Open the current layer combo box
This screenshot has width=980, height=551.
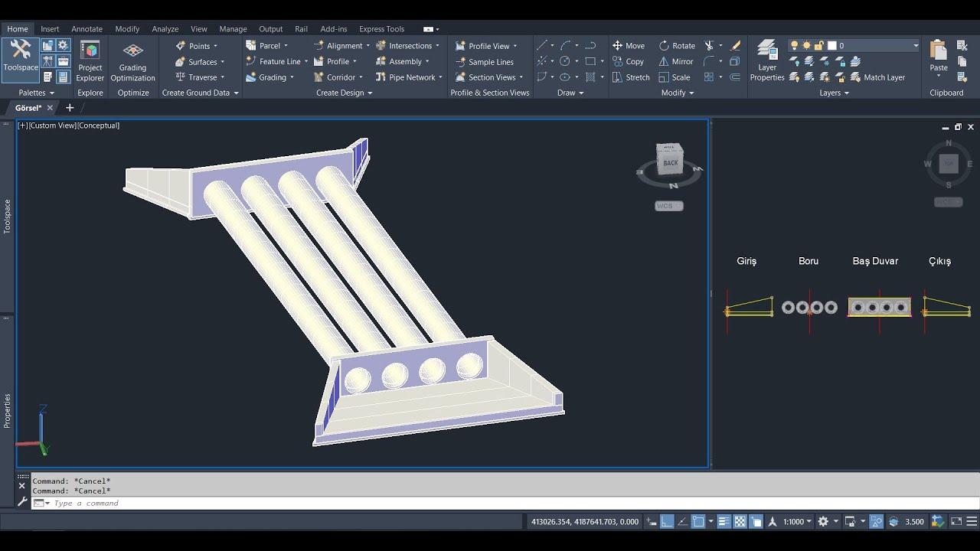[854, 46]
